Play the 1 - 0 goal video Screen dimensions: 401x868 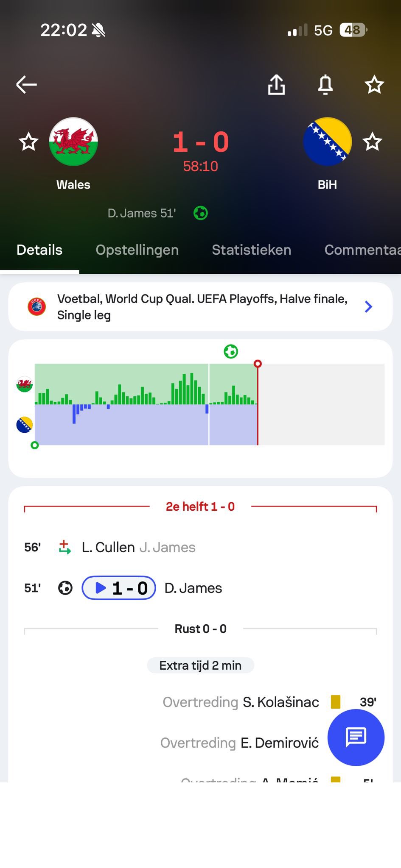[x=119, y=588]
